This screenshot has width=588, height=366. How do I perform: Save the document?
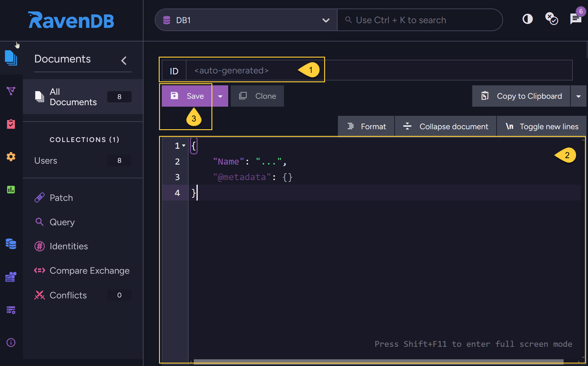(187, 96)
